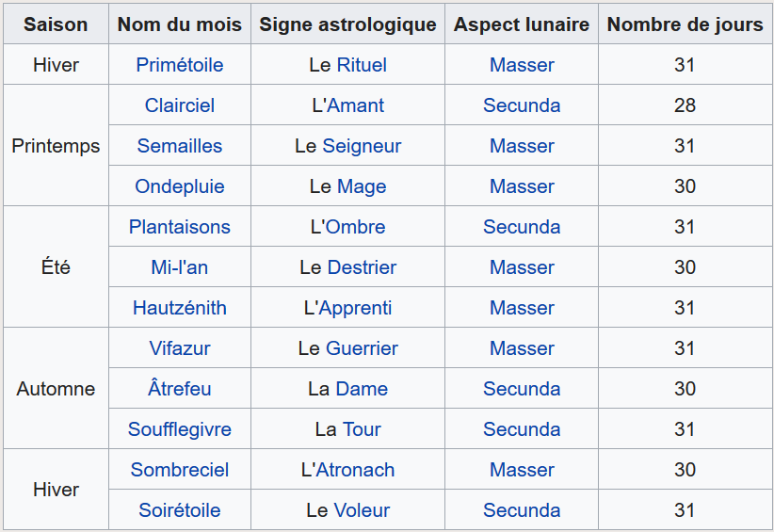Open the Soufflegivre link
The width and height of the screenshot is (774, 532).
coord(180,429)
